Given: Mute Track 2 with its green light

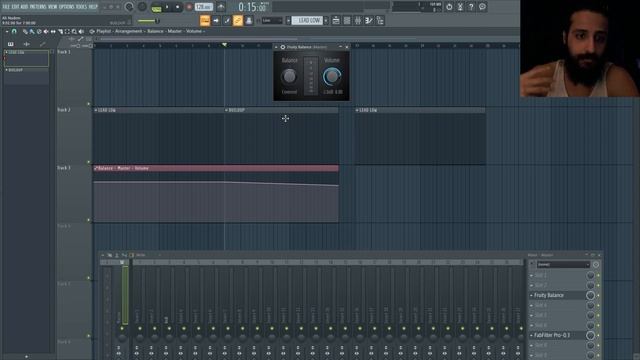Looking at the screenshot, I should (89, 162).
